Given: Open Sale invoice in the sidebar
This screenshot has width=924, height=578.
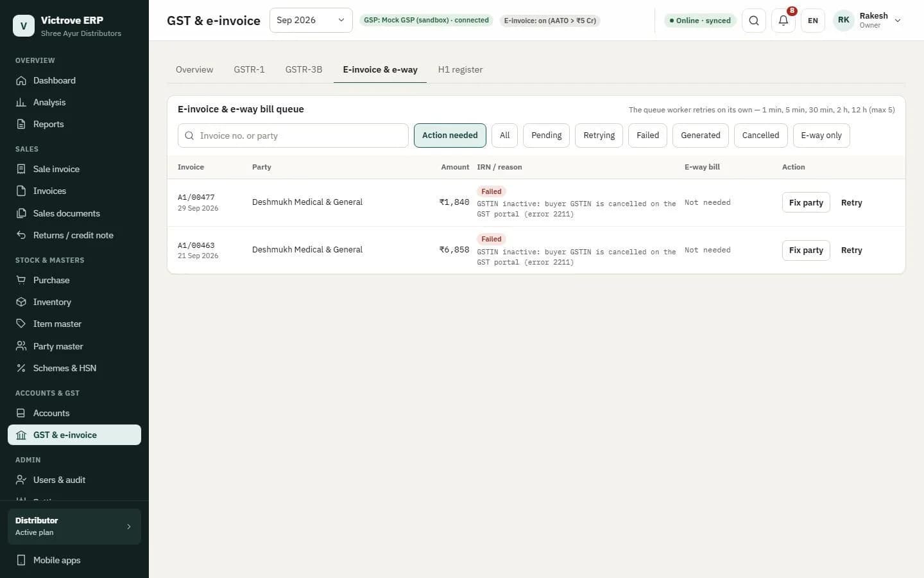Looking at the screenshot, I should [74, 169].
